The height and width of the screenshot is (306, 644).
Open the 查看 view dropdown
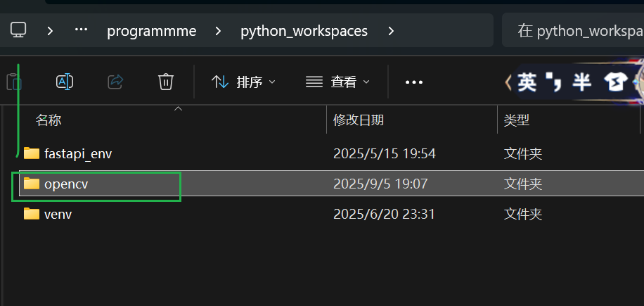[x=337, y=82]
